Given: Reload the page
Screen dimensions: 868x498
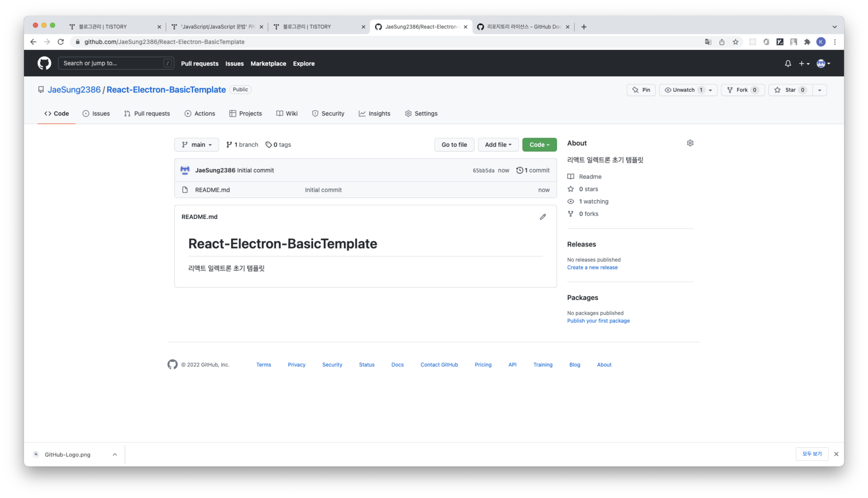Looking at the screenshot, I should [x=61, y=42].
